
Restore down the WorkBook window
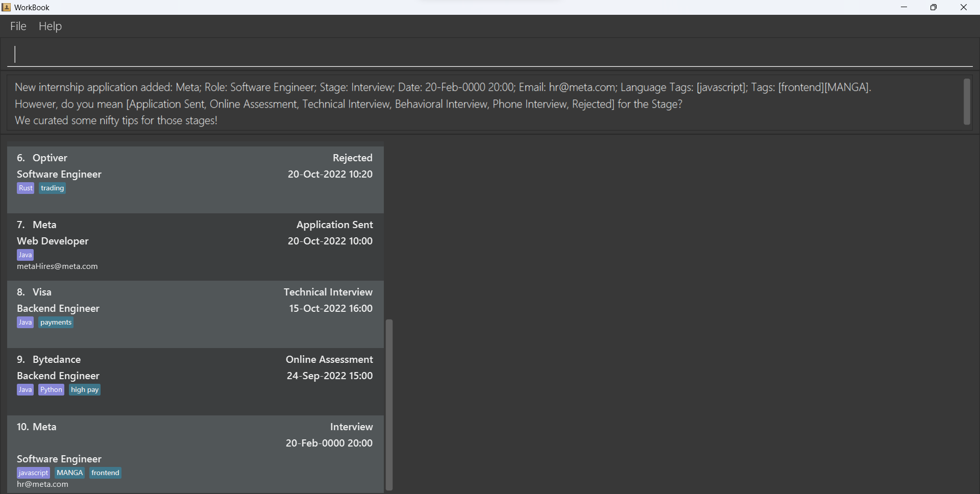pyautogui.click(x=934, y=7)
